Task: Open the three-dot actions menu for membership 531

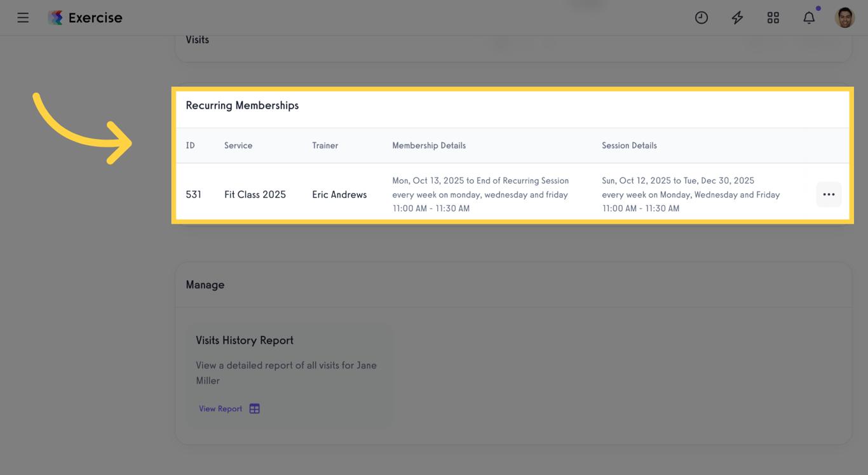Action: click(x=829, y=194)
